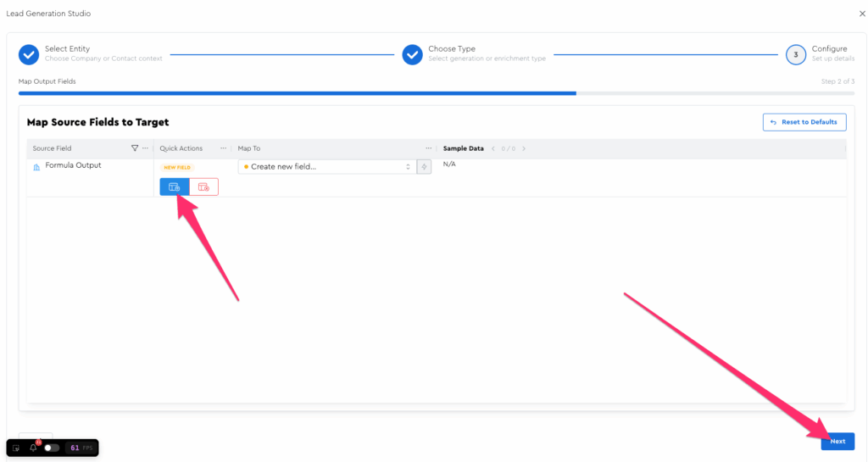Open the notification bell in bottom toolbar
Viewport: 868px width, 462px height.
tap(34, 448)
